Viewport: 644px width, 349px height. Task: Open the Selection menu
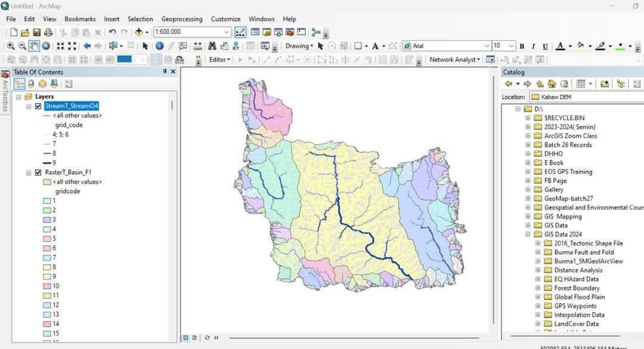point(140,19)
